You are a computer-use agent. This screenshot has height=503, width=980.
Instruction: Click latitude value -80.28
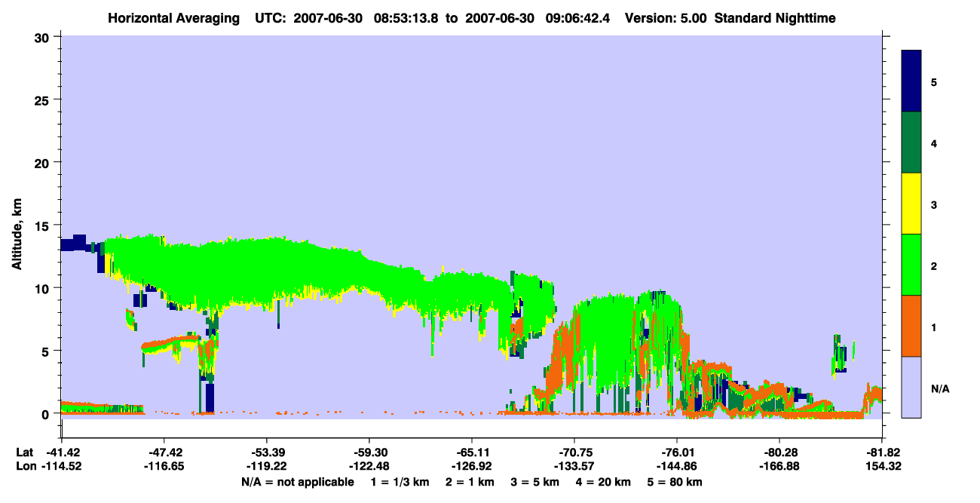coord(779,452)
